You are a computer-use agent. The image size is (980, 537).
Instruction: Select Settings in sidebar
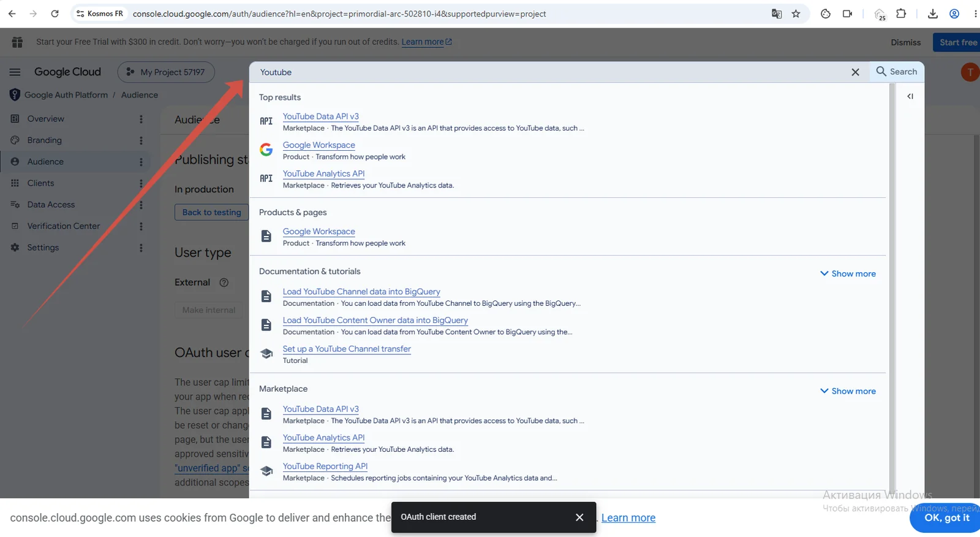coord(43,248)
